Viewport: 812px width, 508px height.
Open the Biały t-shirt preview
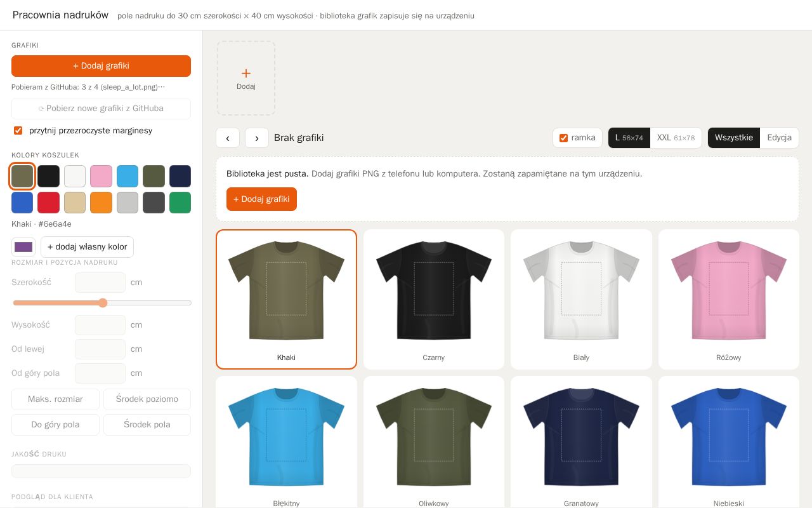click(581, 299)
